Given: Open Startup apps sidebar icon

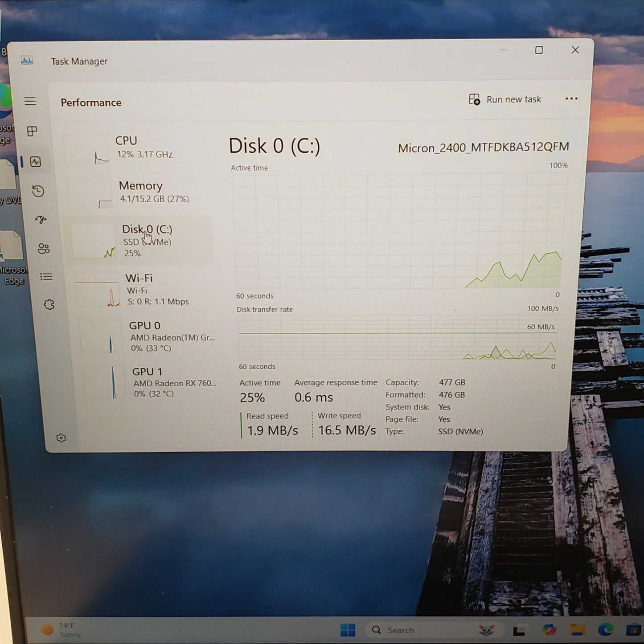Looking at the screenshot, I should point(41,220).
